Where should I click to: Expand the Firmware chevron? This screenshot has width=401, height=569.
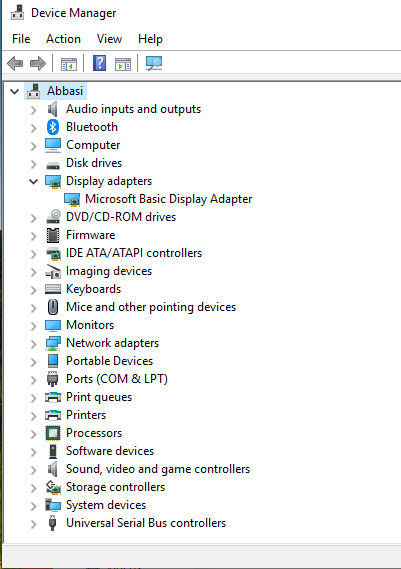coord(34,236)
